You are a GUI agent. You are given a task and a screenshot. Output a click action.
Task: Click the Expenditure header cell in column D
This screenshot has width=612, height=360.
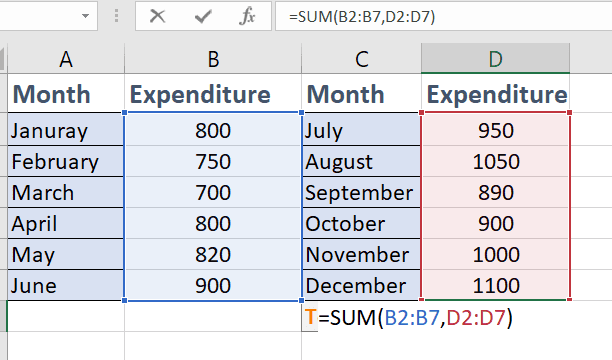(496, 94)
